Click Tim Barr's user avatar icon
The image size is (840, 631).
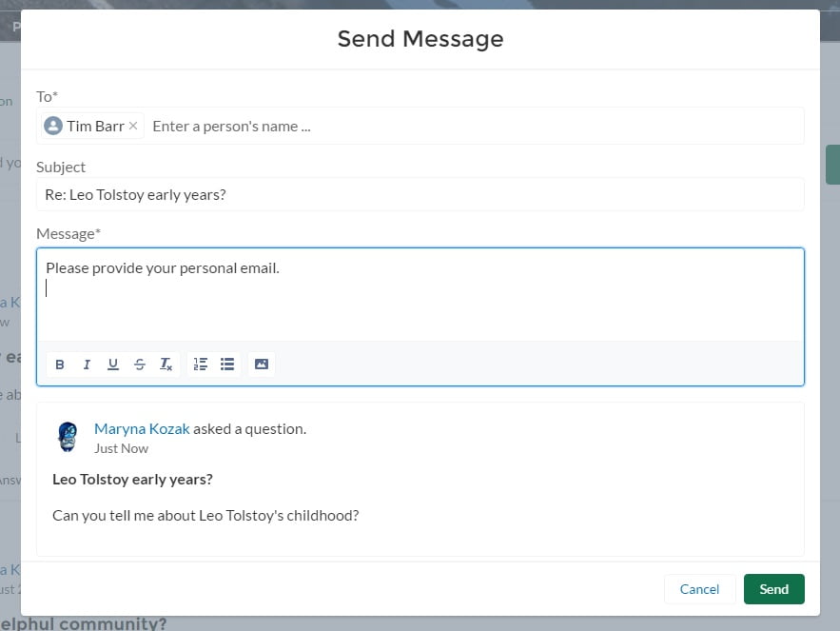(53, 126)
